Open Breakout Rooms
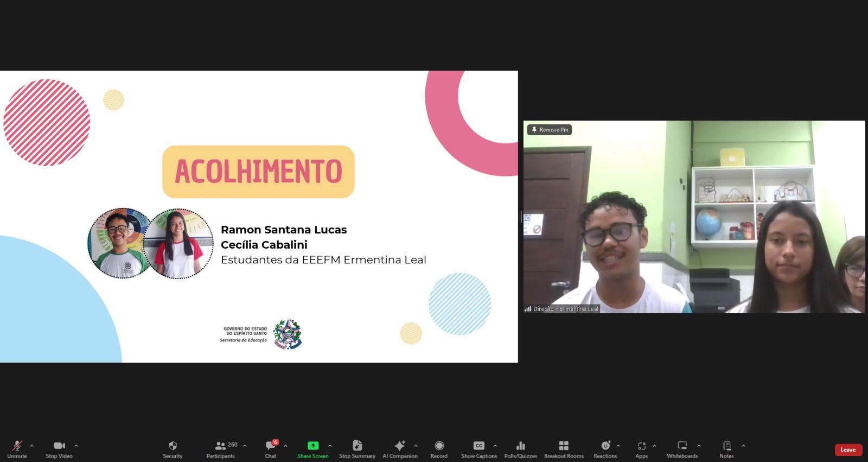The width and height of the screenshot is (868, 462). coord(564,450)
